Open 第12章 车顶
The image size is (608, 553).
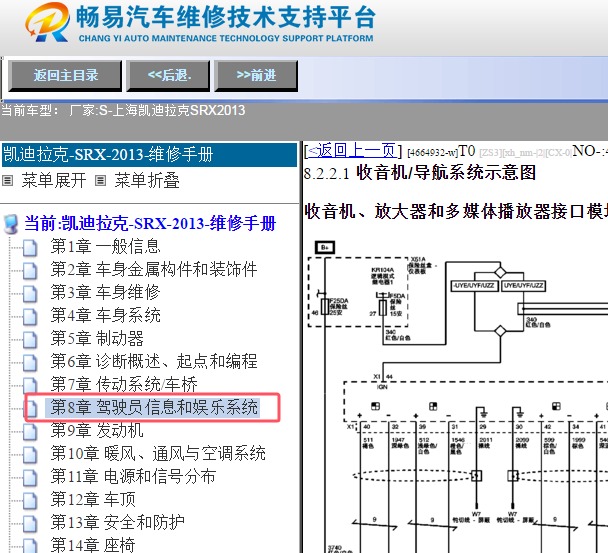click(x=93, y=499)
